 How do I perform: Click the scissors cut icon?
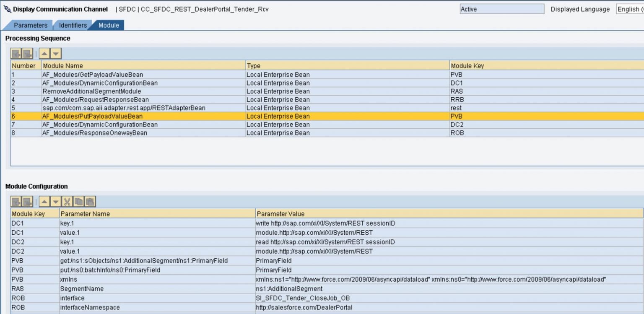coord(67,202)
